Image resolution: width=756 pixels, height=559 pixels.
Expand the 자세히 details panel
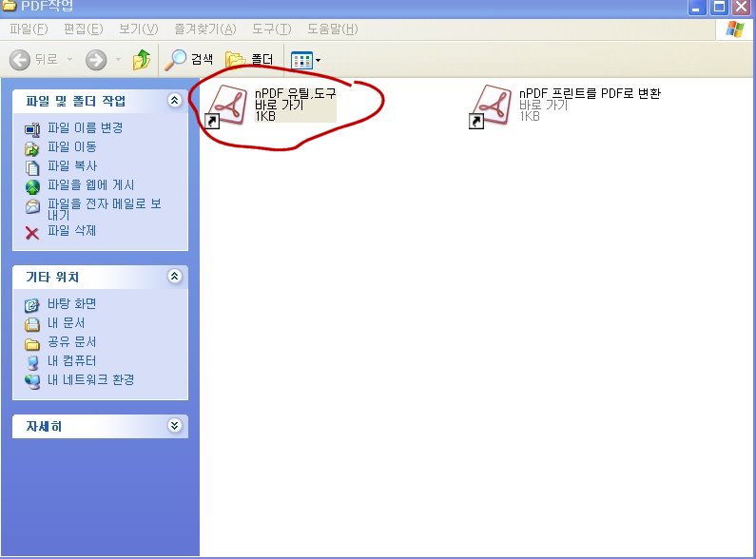tap(174, 426)
